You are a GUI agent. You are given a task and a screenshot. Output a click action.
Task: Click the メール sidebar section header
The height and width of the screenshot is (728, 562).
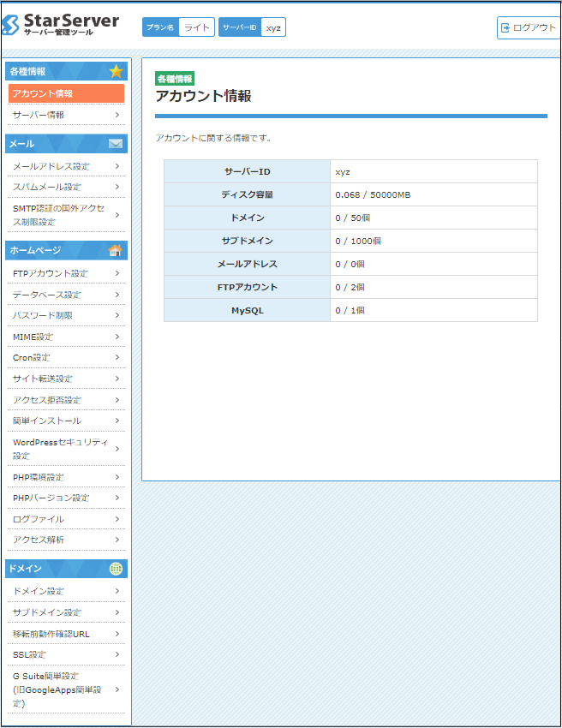[x=67, y=144]
